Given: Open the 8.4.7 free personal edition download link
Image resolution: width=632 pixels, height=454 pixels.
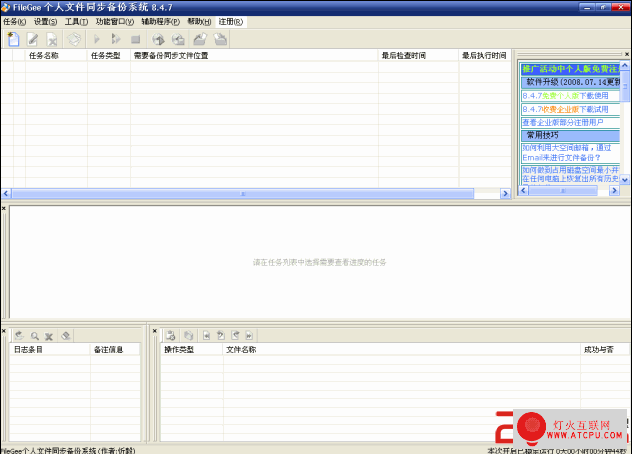Looking at the screenshot, I should (565, 96).
